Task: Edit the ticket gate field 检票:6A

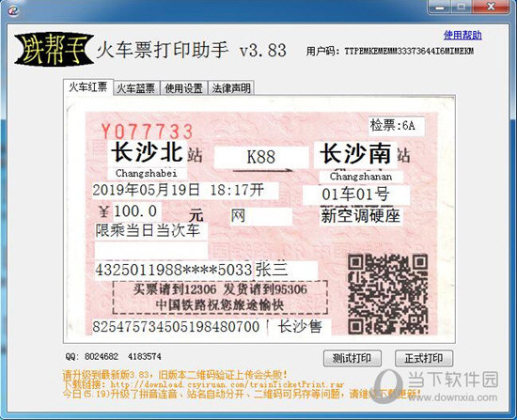Action: [x=397, y=125]
